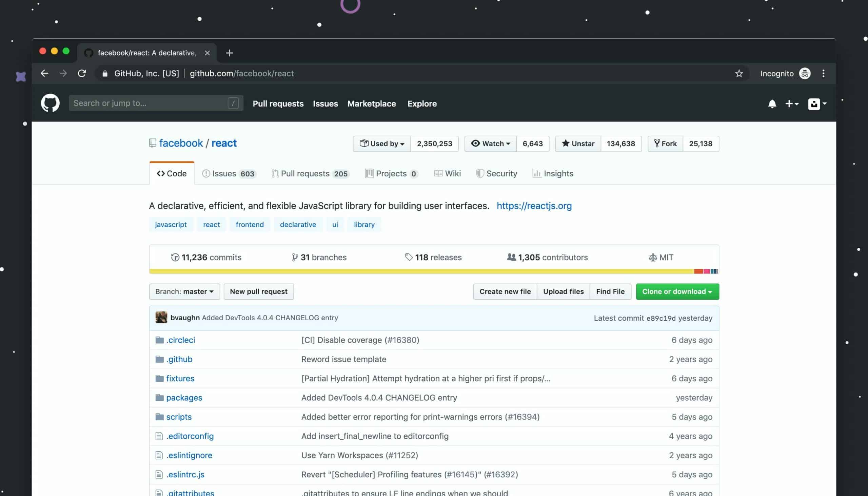Reload the page in browser
This screenshot has width=868, height=496.
[x=82, y=73]
